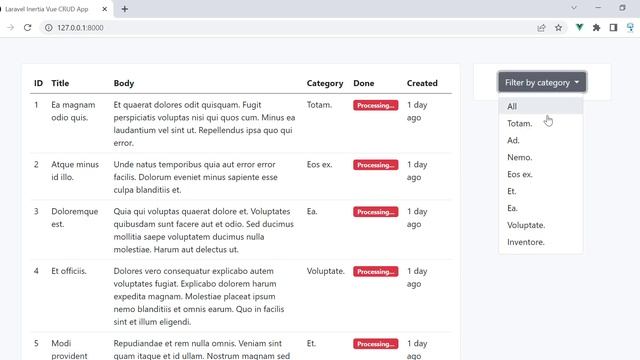This screenshot has width=640, height=360.
Task: Click body text starting 'Repudiandae et rem nulla'
Action: click(202, 349)
